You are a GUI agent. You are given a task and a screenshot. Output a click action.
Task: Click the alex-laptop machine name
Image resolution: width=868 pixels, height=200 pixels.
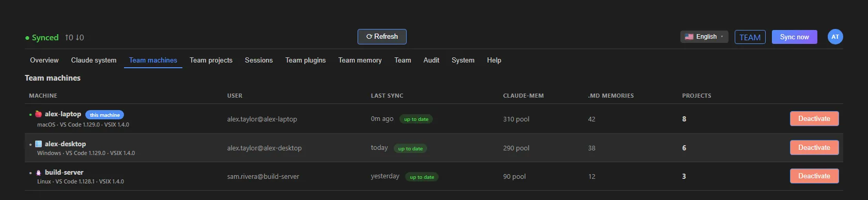click(63, 114)
